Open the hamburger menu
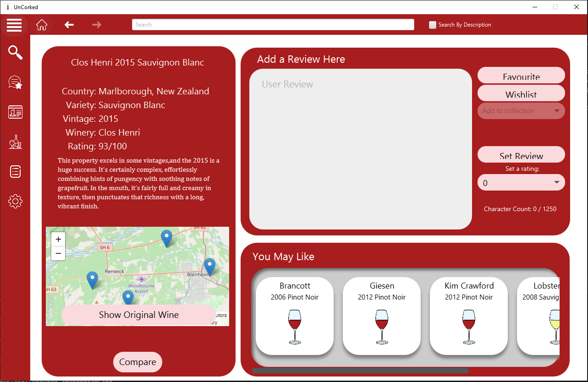588x382 pixels. coord(14,25)
